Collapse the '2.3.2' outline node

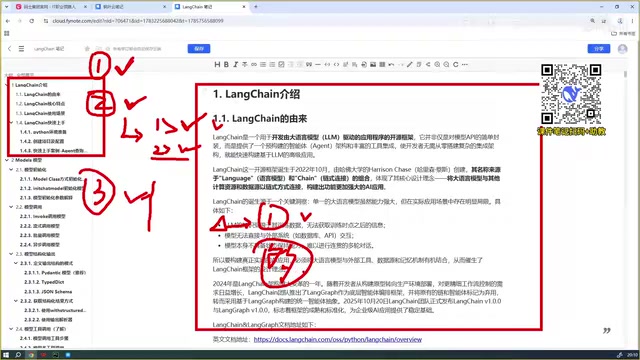(16, 301)
